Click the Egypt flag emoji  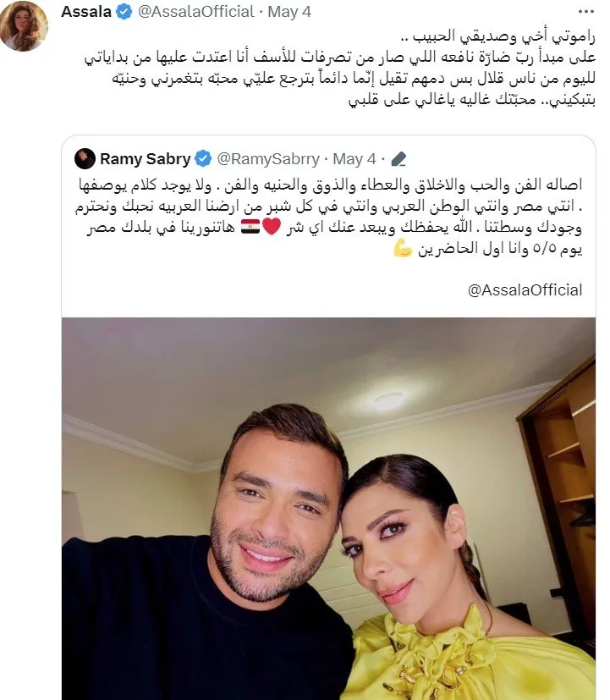coord(250,227)
